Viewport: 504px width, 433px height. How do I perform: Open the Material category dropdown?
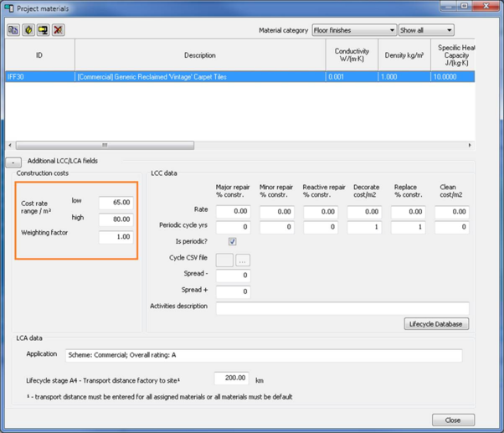point(354,30)
